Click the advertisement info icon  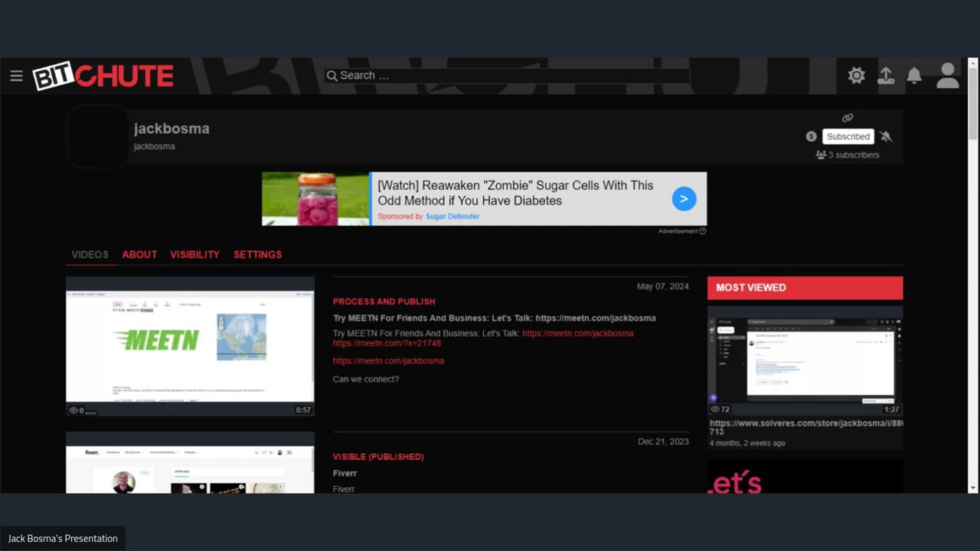point(702,231)
